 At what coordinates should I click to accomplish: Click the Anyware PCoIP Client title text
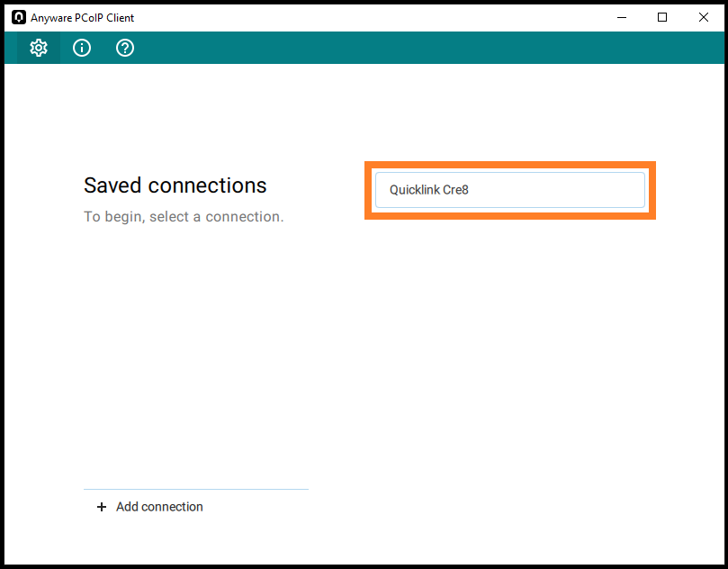(x=82, y=18)
